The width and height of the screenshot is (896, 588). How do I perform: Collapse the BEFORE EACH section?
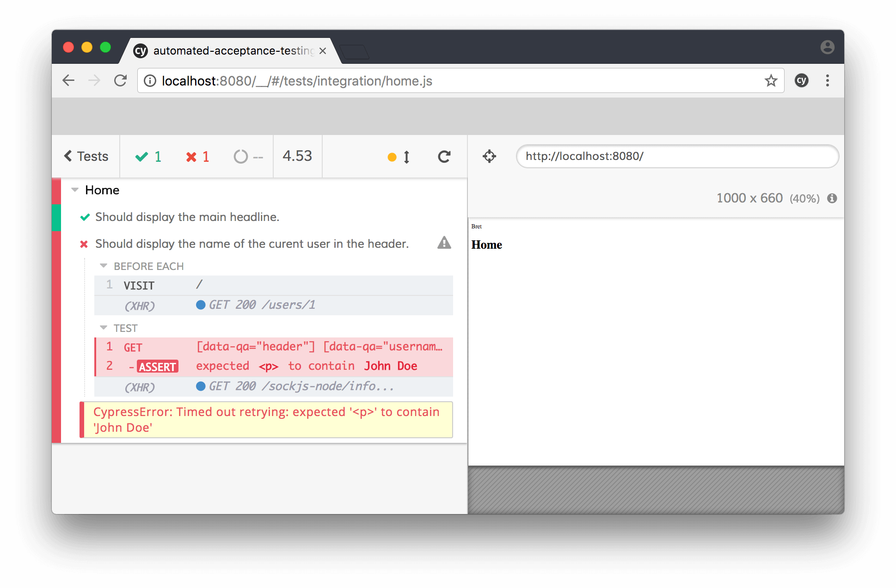click(104, 266)
